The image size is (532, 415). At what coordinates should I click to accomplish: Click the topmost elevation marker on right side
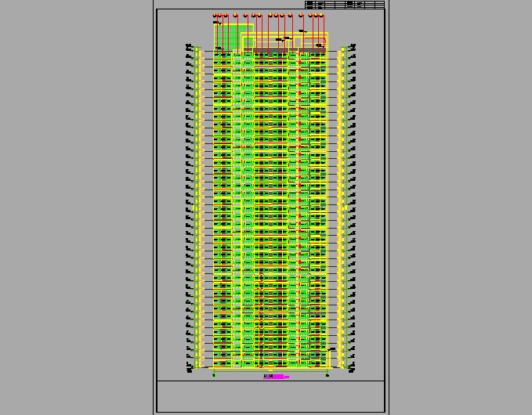coord(353,48)
